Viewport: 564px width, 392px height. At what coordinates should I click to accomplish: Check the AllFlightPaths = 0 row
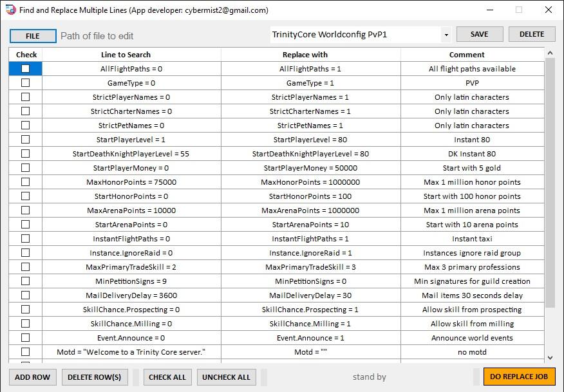click(24, 69)
